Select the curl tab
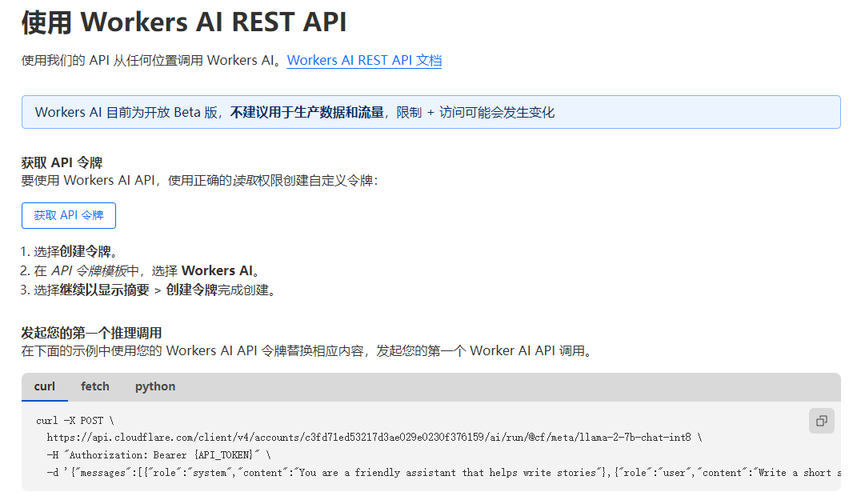This screenshot has height=504, width=857. [45, 386]
